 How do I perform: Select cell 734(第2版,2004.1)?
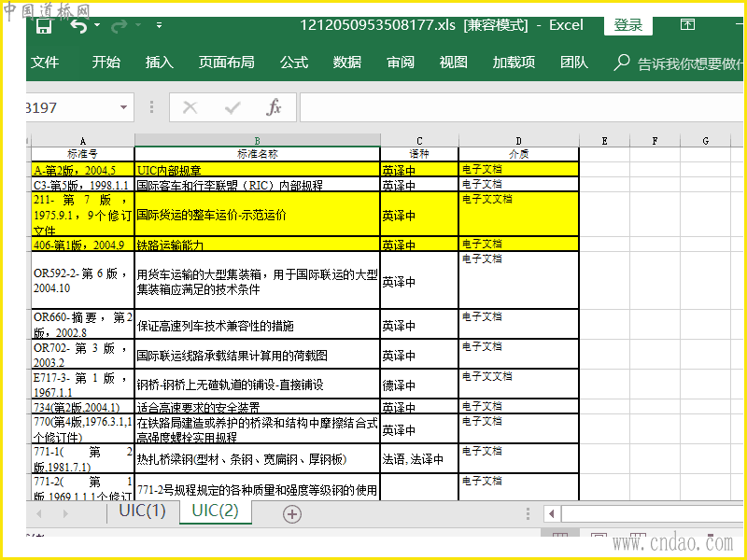pos(83,406)
